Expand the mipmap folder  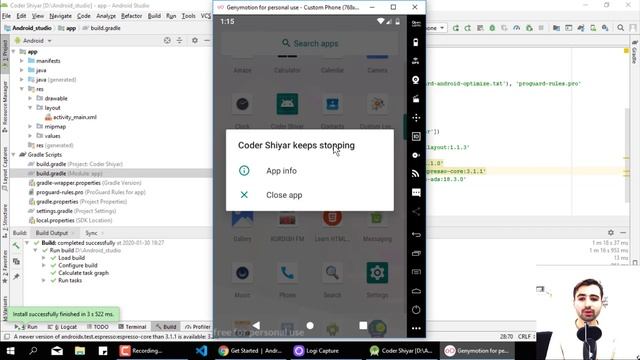coord(30,127)
